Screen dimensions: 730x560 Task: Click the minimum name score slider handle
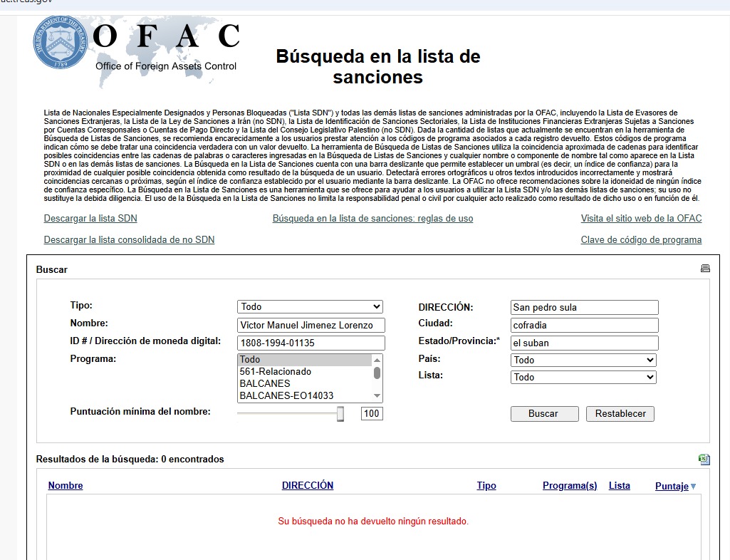point(340,413)
